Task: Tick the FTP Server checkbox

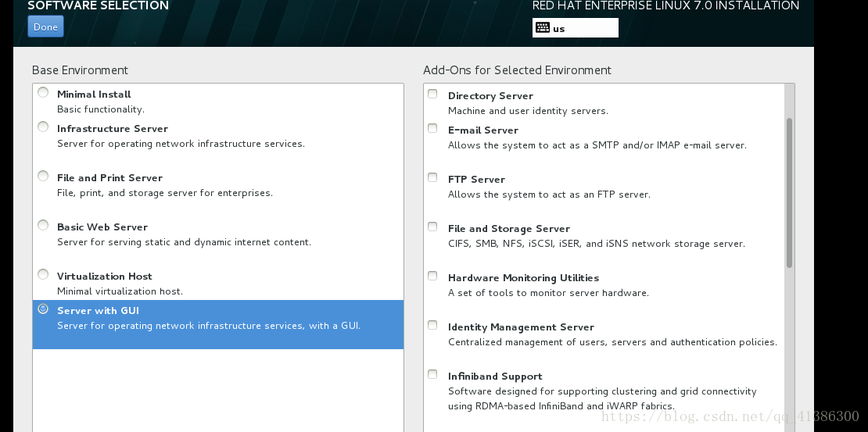Action: [x=432, y=177]
